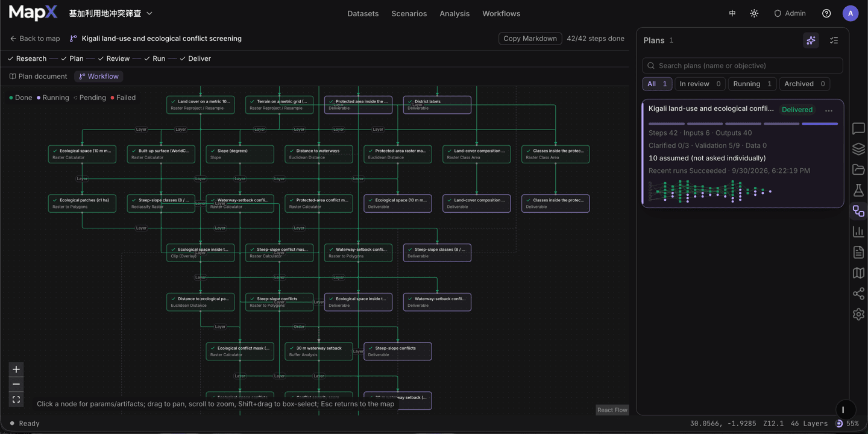This screenshot has width=868, height=434.
Task: Open the Scenarios menu
Action: point(409,13)
